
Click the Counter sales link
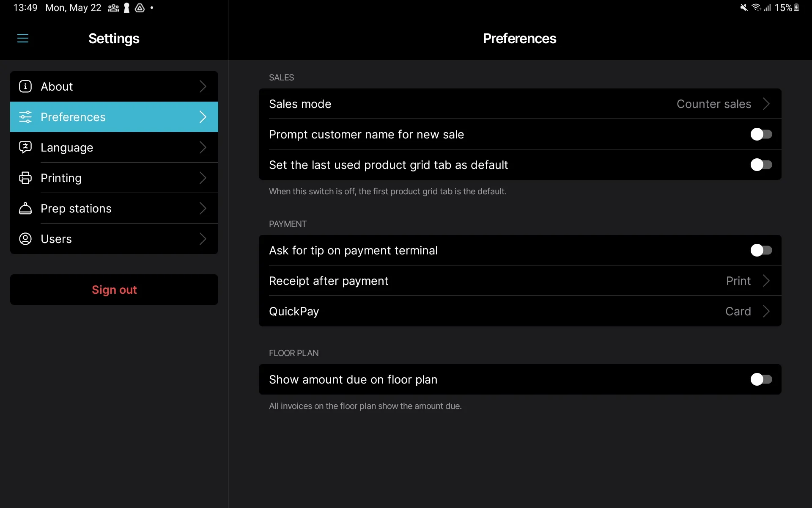pyautogui.click(x=714, y=104)
